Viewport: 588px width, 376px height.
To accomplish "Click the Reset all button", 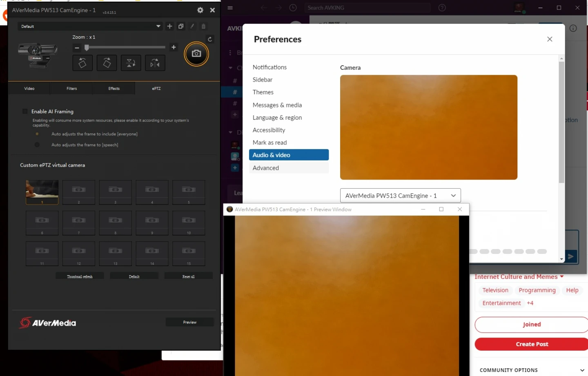I will pyautogui.click(x=188, y=276).
